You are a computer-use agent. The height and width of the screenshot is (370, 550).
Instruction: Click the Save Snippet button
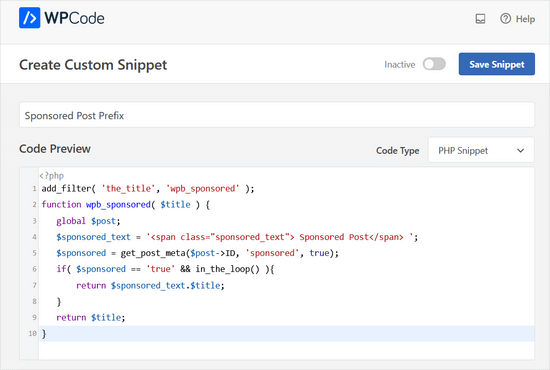[497, 64]
